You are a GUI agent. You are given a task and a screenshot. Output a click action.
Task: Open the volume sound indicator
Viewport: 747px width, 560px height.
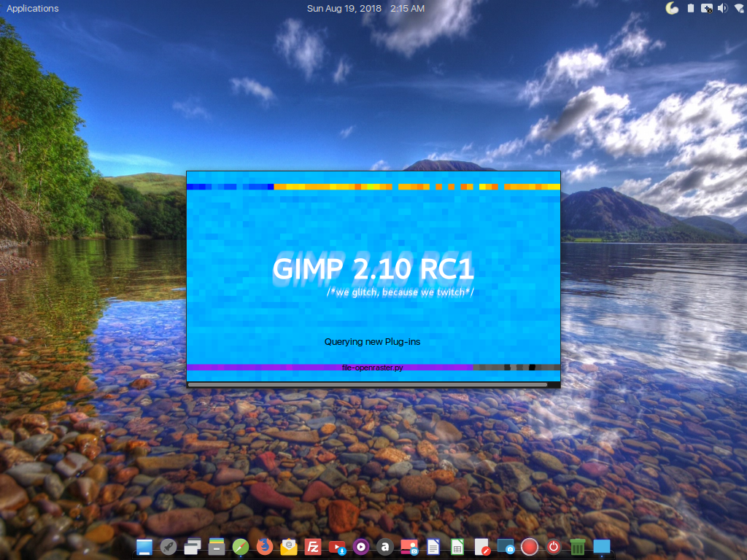point(723,8)
